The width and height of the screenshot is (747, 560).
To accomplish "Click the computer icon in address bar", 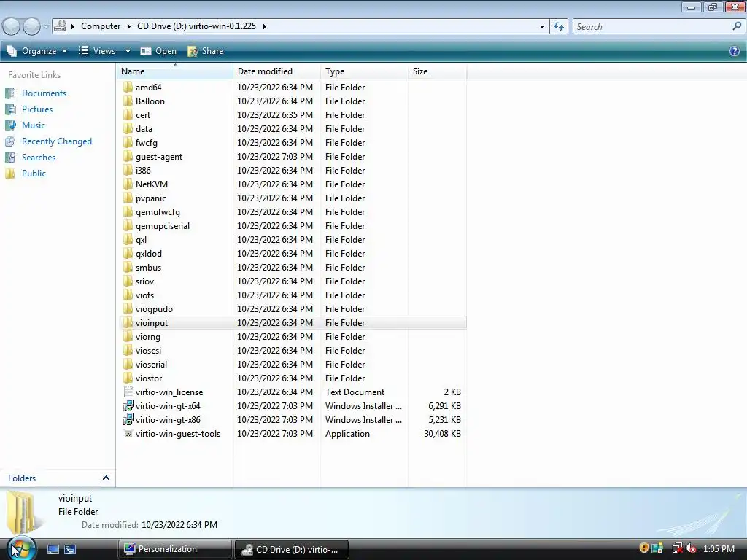I will coord(60,26).
